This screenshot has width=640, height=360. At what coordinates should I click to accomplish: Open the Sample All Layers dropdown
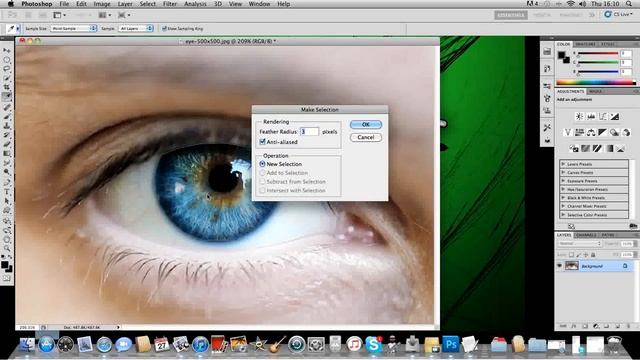coord(136,28)
